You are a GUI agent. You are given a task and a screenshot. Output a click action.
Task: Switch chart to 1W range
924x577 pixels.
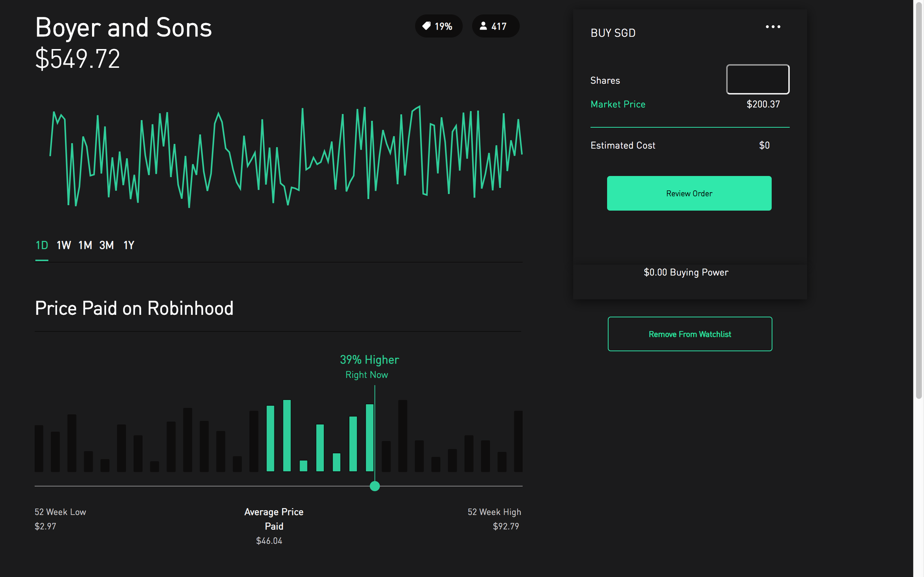click(x=64, y=245)
